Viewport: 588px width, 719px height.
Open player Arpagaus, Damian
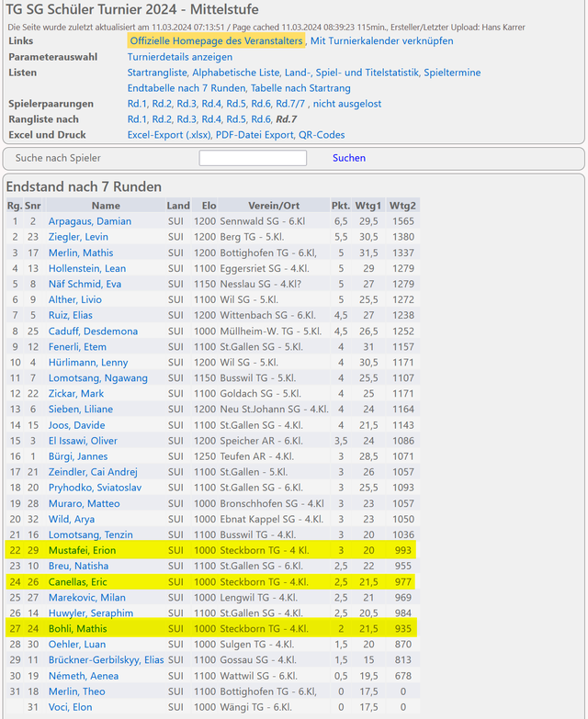tap(90, 221)
